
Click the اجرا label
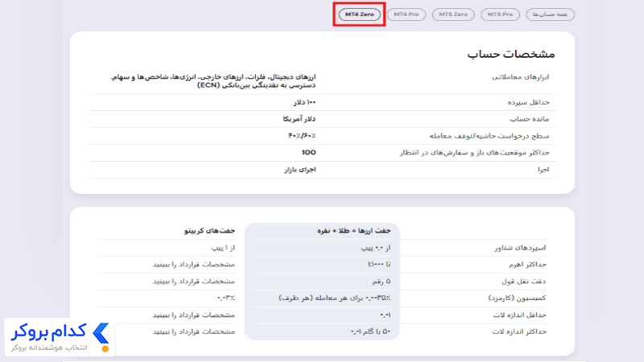point(543,170)
